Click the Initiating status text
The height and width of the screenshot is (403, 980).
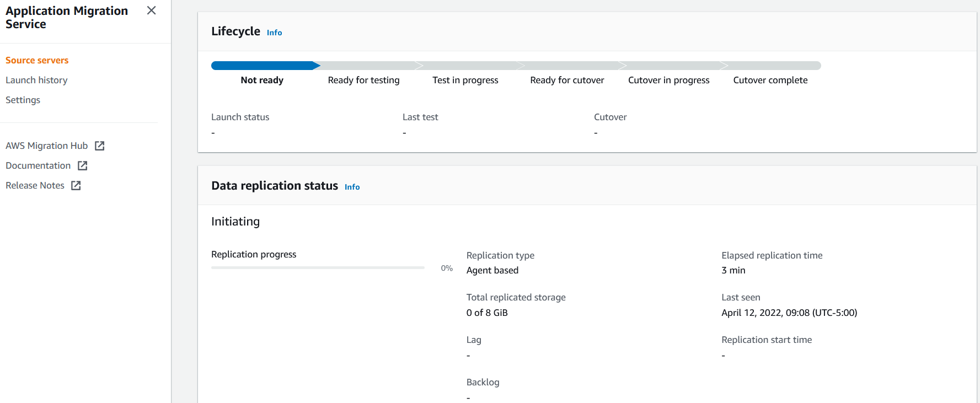click(x=235, y=222)
